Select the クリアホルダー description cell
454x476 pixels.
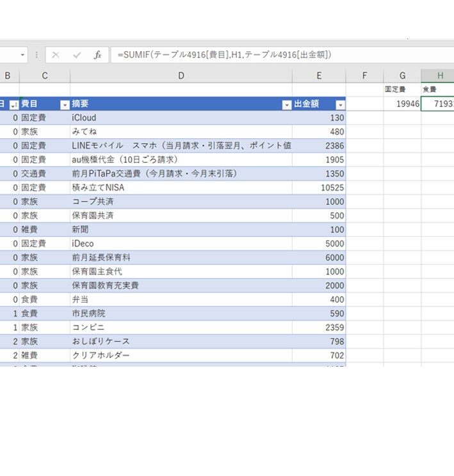coord(181,355)
